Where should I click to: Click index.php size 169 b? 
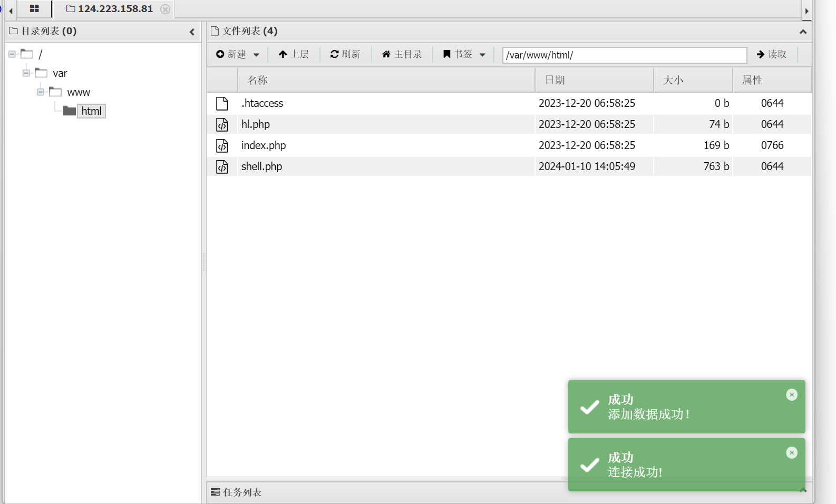point(716,145)
